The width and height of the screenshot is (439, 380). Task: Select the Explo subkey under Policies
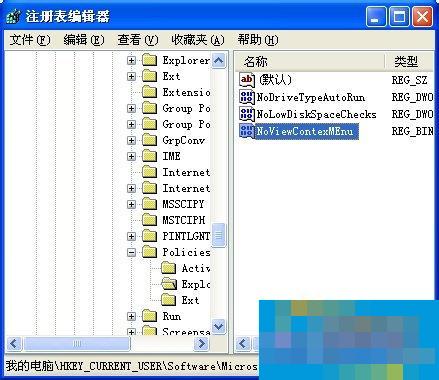pos(196,284)
